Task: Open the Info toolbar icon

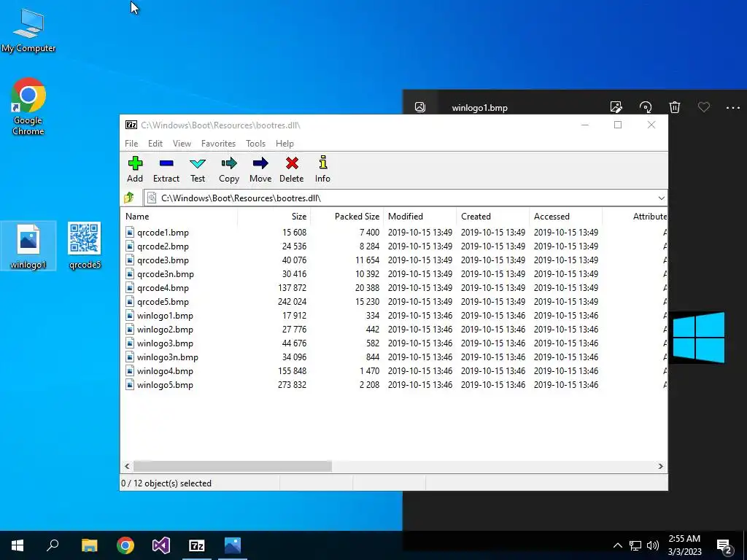Action: coord(322,169)
